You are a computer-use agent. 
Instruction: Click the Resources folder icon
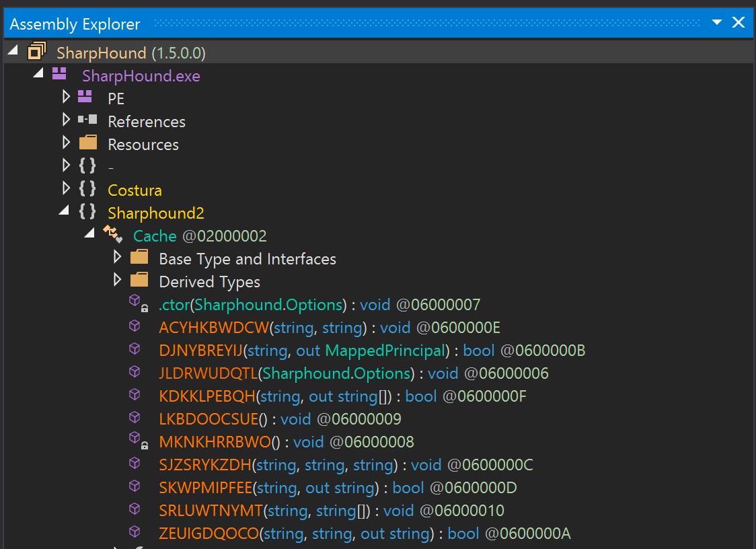pyautogui.click(x=87, y=143)
